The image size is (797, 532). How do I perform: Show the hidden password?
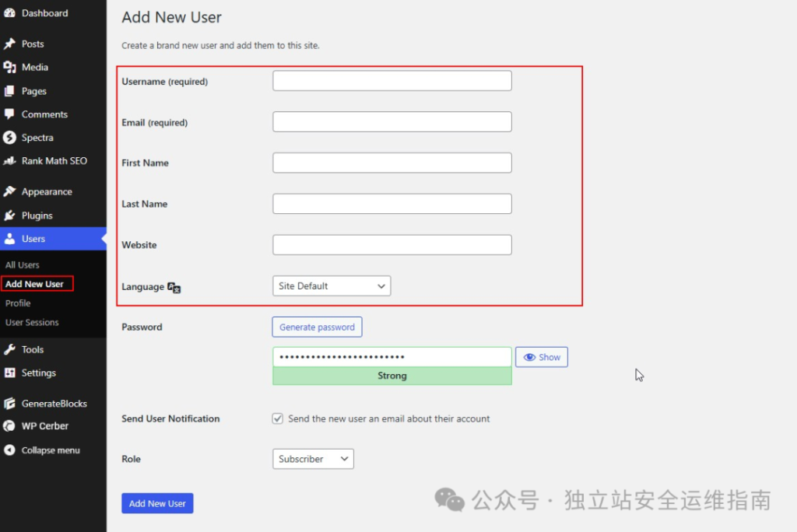(542, 357)
